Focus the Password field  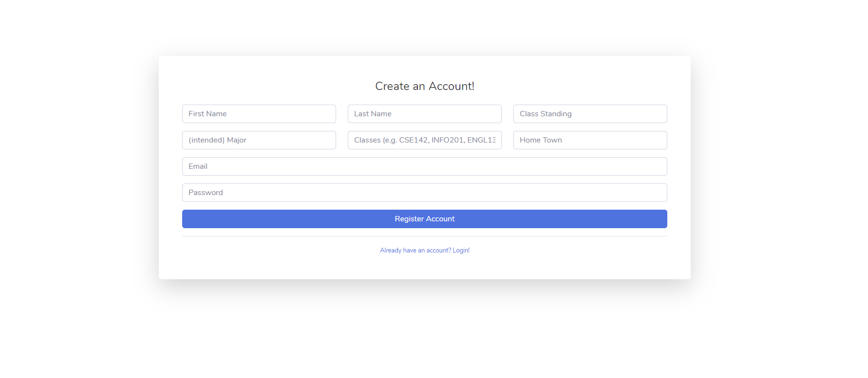tap(425, 193)
